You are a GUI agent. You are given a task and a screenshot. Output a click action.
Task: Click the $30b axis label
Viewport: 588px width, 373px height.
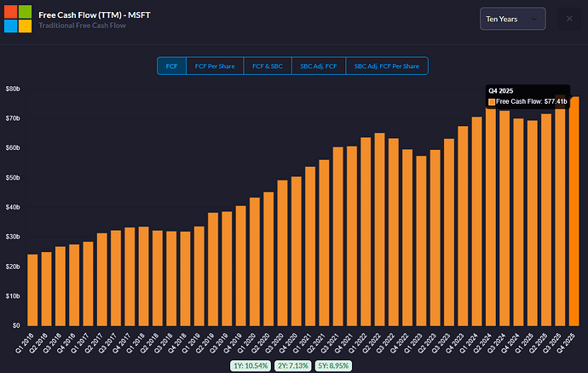click(x=13, y=237)
